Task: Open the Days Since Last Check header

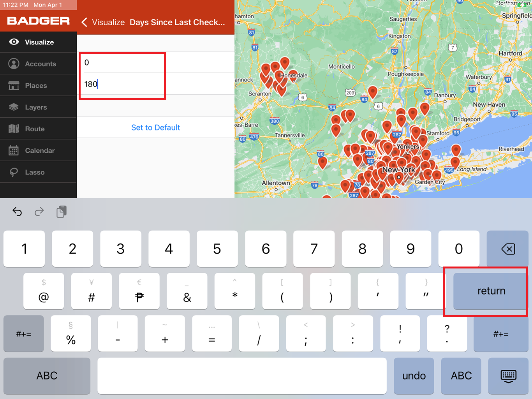Action: tap(177, 22)
